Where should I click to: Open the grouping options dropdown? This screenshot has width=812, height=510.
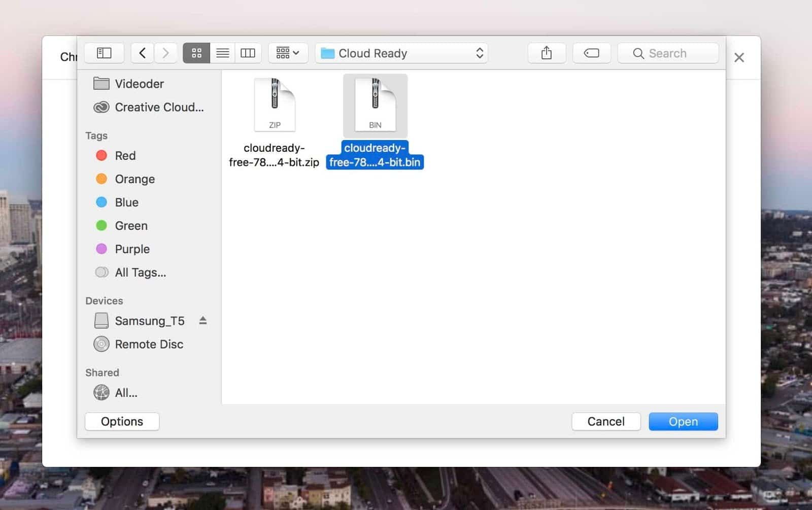pyautogui.click(x=288, y=53)
